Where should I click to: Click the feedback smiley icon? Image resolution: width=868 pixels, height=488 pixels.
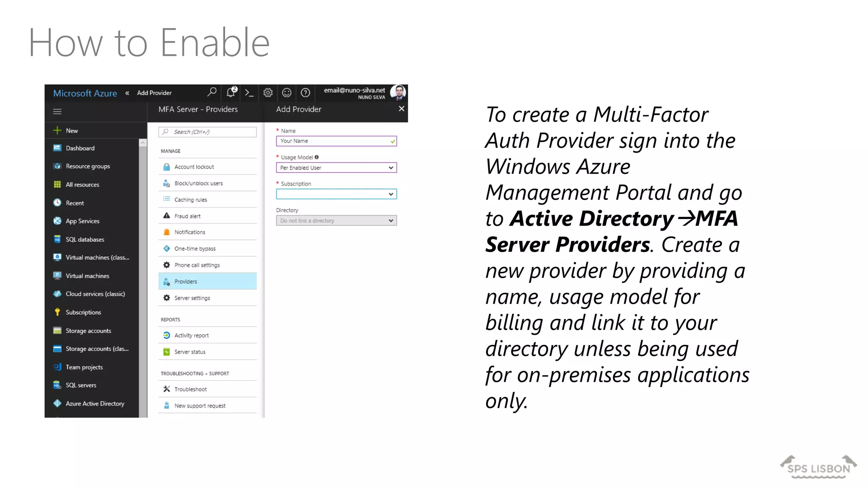tap(287, 93)
